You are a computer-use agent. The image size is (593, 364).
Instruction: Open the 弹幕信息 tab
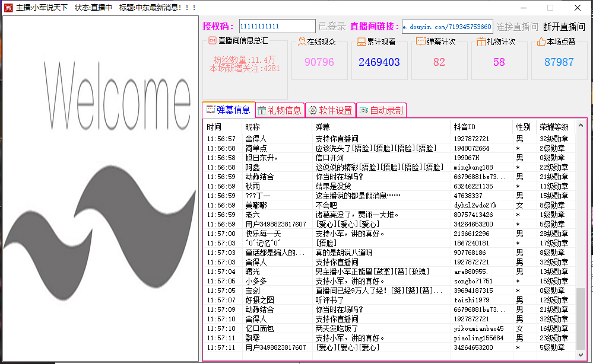click(x=229, y=110)
